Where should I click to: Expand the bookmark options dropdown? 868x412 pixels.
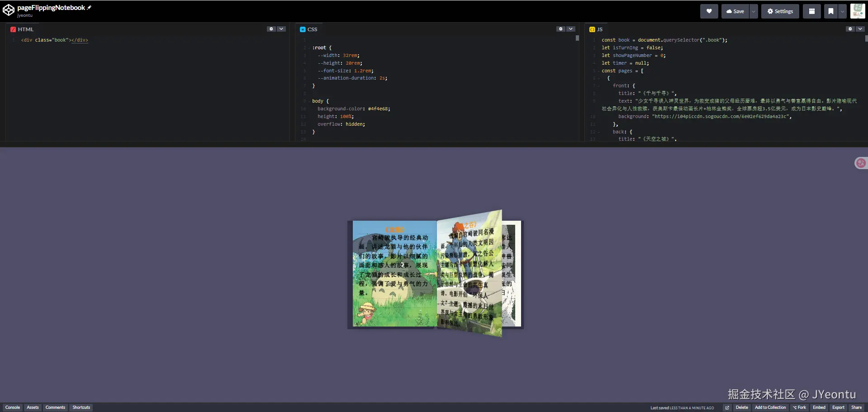pyautogui.click(x=842, y=11)
